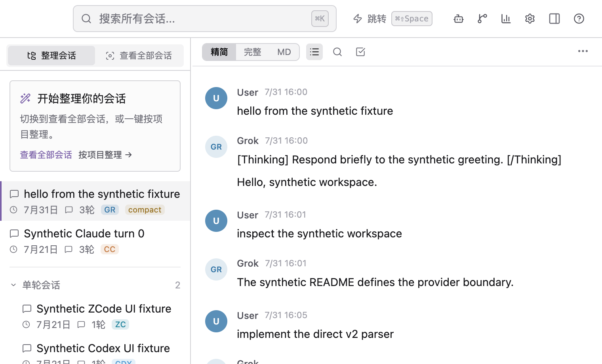Screen dimensions: 602x364
Task: Open conversation 'Synthetic ZCode UI fixture'
Action: click(101, 316)
